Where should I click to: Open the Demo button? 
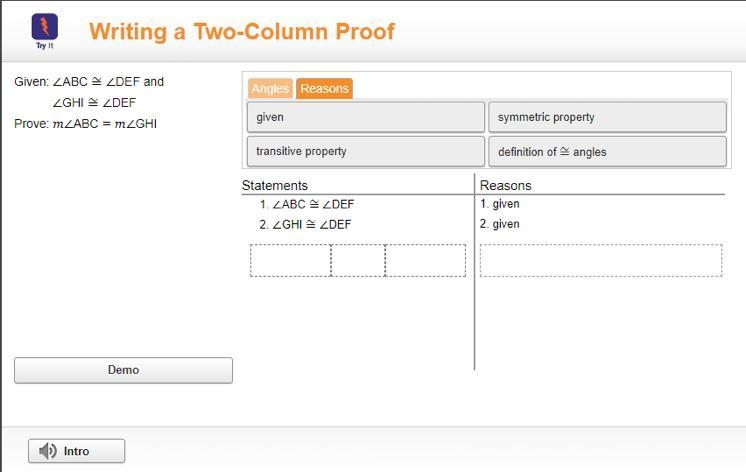(x=124, y=370)
